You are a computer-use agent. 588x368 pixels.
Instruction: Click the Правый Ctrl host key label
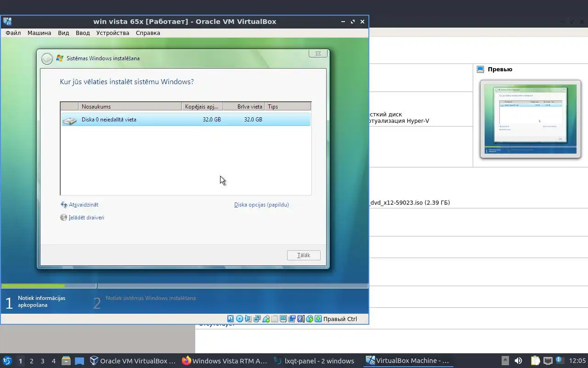[x=340, y=319]
